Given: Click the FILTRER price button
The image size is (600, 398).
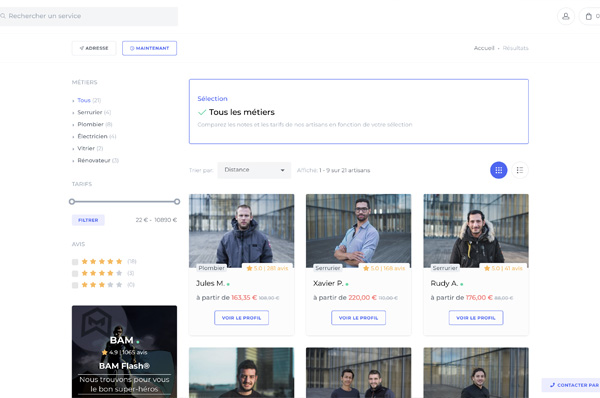Looking at the screenshot, I should pos(88,220).
